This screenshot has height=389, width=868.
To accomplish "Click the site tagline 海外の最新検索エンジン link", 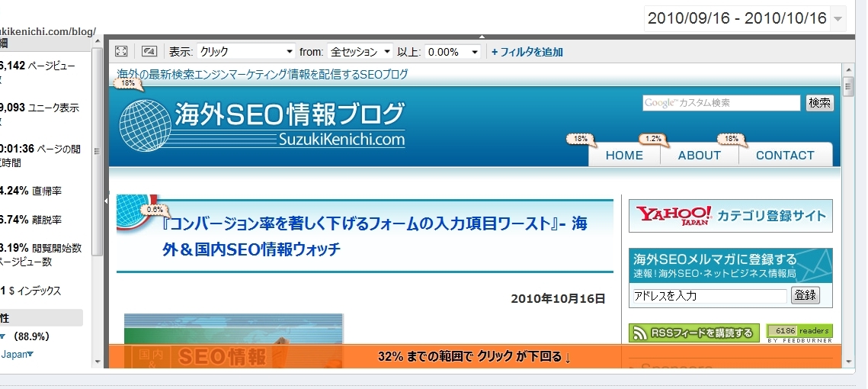I will (262, 74).
